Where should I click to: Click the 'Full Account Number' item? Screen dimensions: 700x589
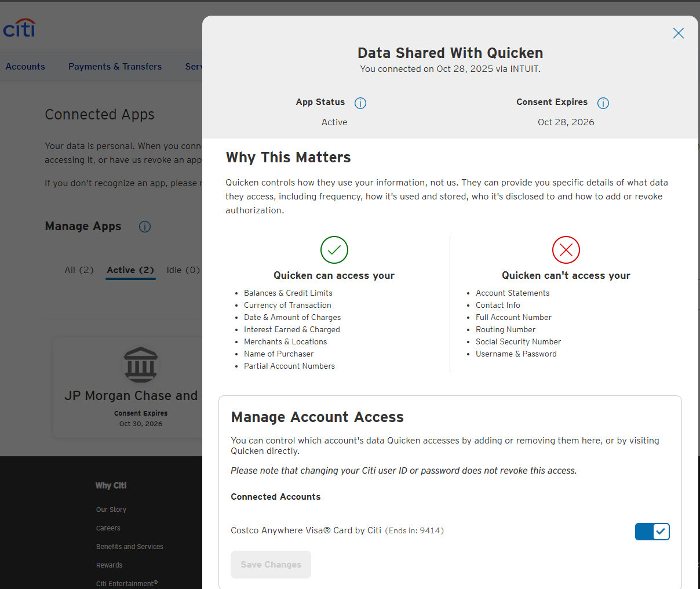[x=513, y=317]
